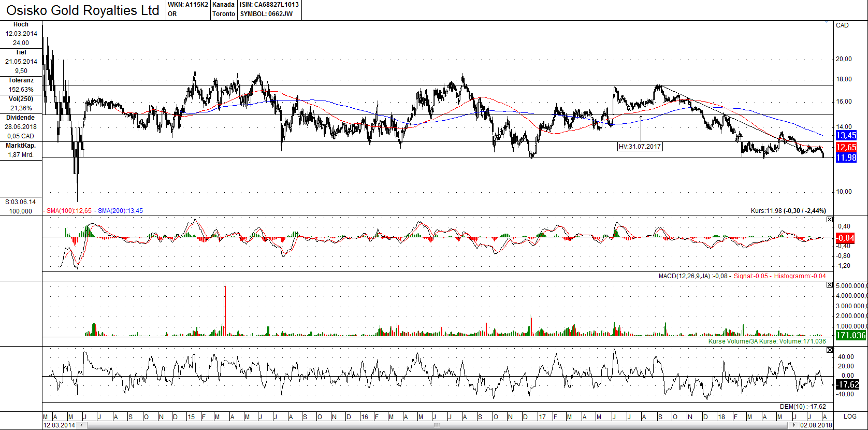Image resolution: width=868 pixels, height=430 pixels.
Task: Close the DEM(10) indicator panel
Action: point(830,350)
